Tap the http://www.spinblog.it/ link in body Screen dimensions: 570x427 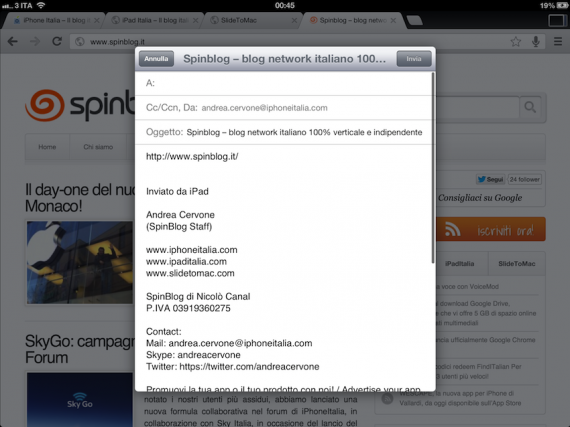tap(192, 157)
